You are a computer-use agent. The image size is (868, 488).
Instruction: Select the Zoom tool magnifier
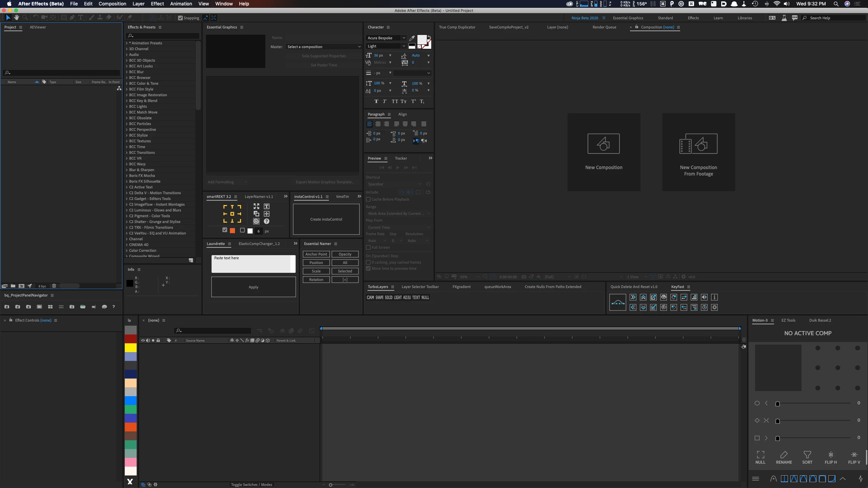click(x=25, y=18)
